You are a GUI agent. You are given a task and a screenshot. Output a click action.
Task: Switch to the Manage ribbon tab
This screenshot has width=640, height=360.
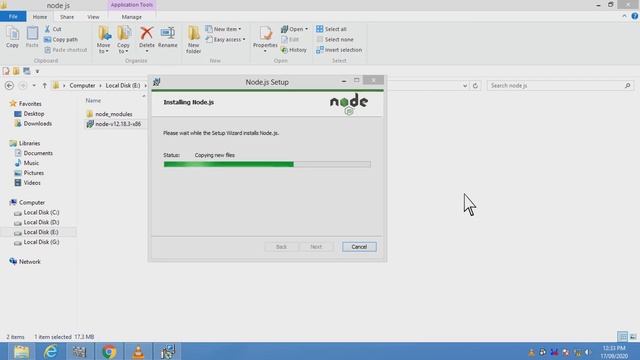(131, 17)
